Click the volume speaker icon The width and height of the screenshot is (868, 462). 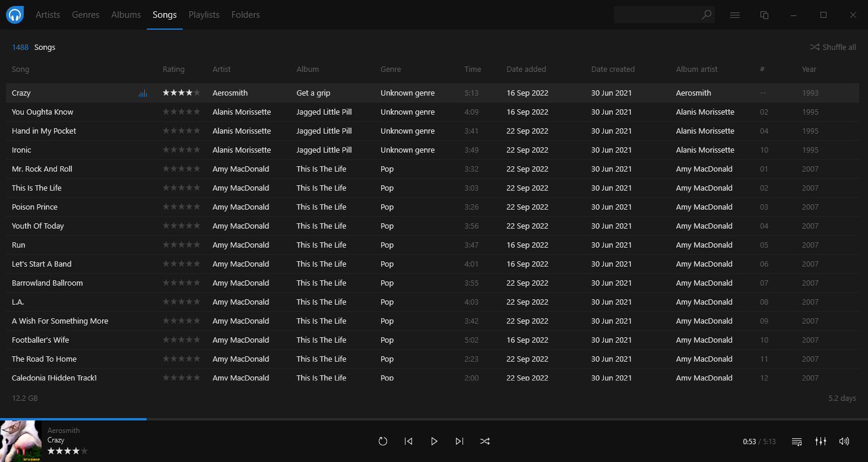[844, 441]
